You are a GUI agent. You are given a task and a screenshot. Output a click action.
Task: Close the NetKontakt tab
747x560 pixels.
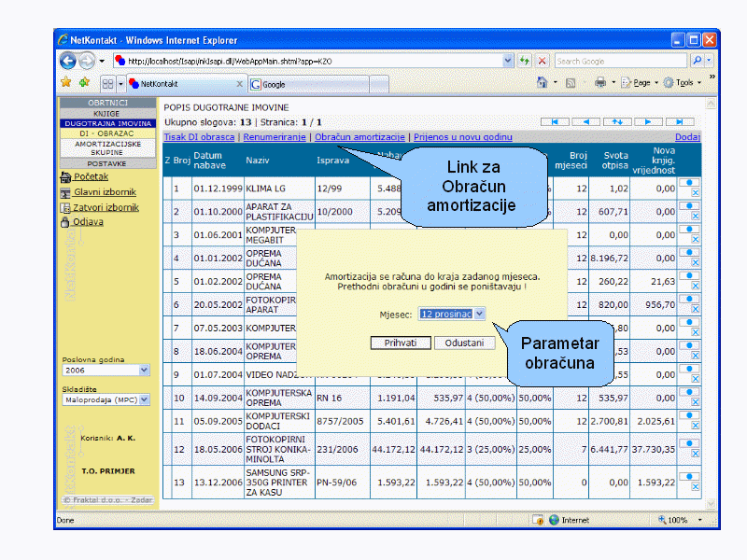point(240,84)
